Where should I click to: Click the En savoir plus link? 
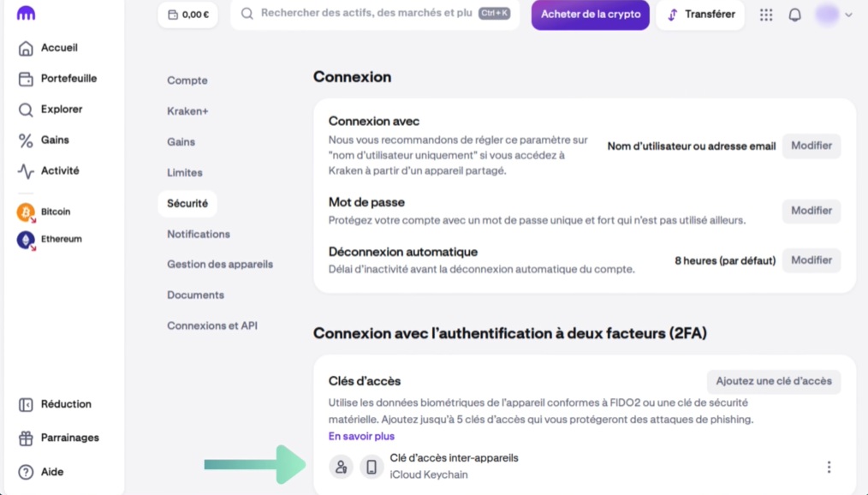[x=360, y=436]
